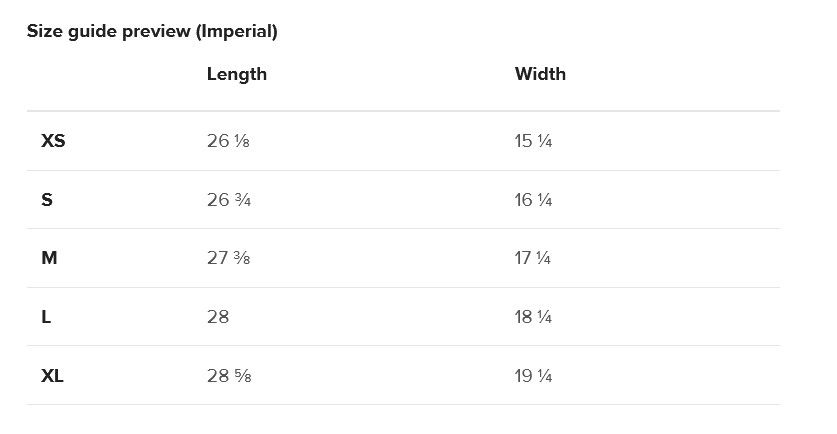
Task: Select L length value 28
Action: tap(218, 317)
